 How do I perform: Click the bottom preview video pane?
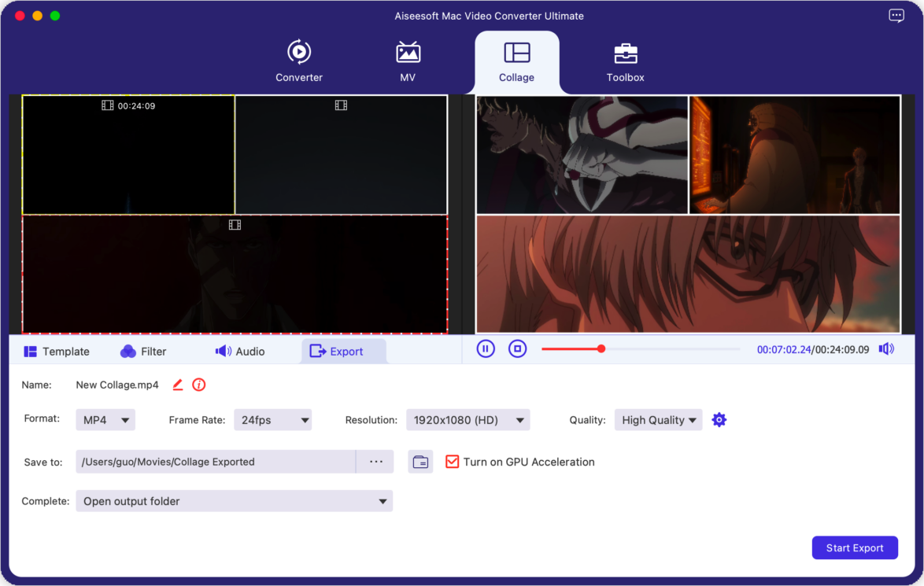(689, 274)
